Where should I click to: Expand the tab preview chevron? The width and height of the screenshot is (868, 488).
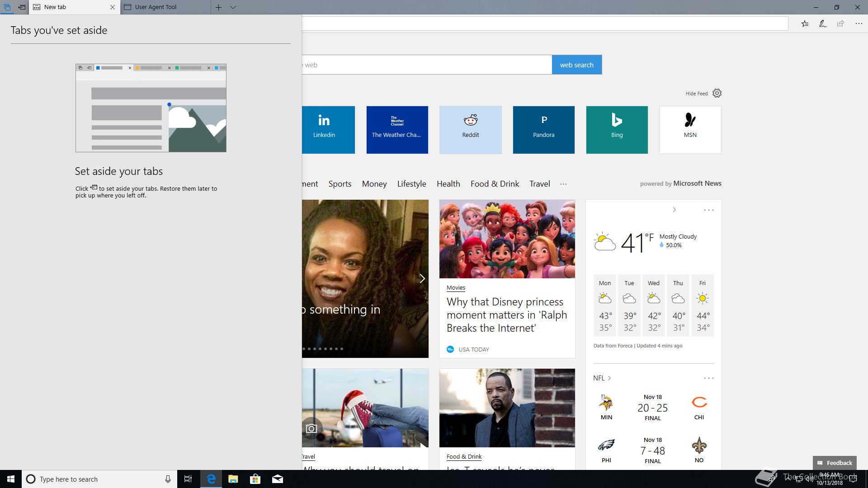[233, 7]
